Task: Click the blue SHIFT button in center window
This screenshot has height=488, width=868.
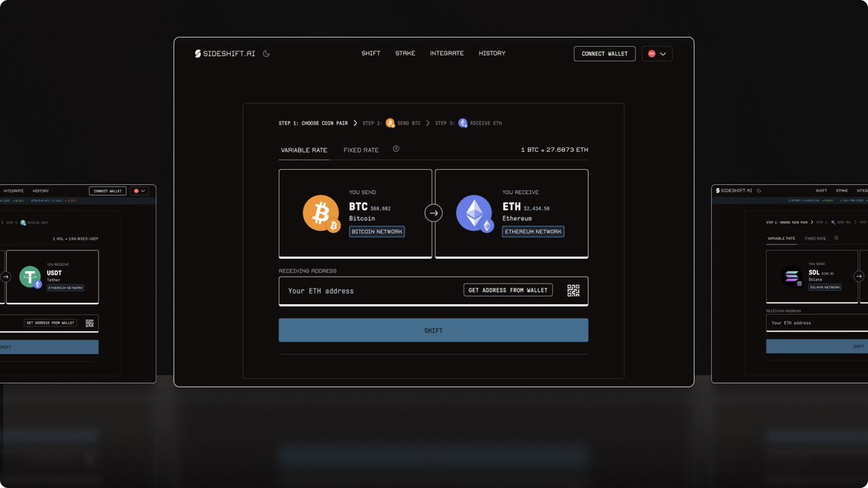Action: [433, 330]
